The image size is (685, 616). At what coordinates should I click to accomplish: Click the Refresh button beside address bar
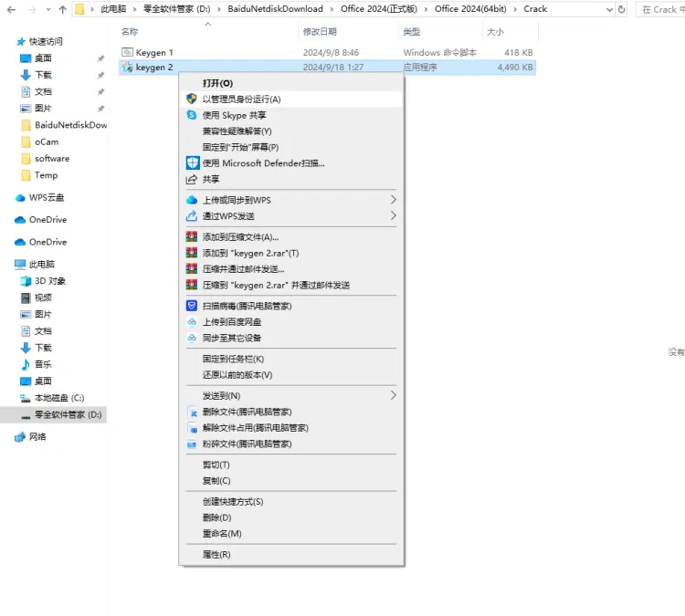(x=622, y=9)
